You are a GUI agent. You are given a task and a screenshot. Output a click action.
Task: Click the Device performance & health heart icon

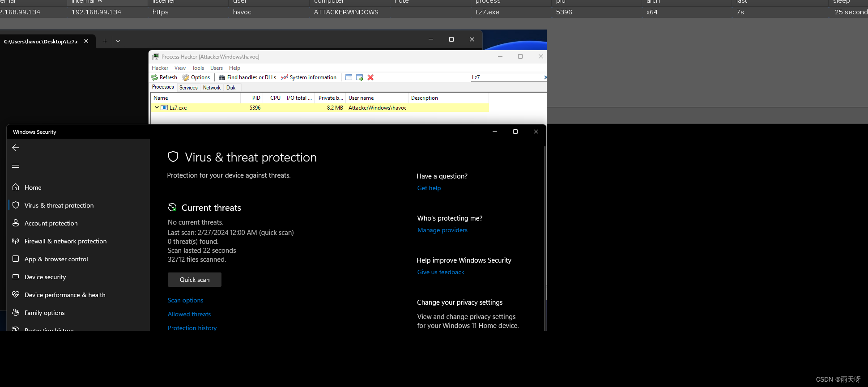coord(16,294)
